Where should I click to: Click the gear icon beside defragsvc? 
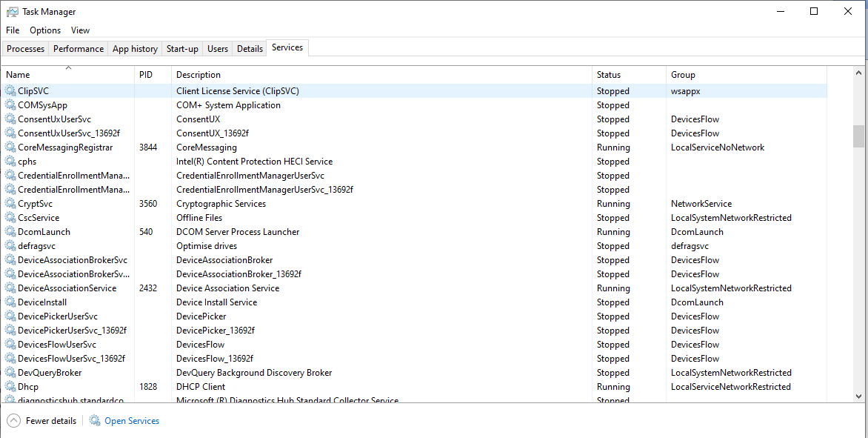coord(10,246)
